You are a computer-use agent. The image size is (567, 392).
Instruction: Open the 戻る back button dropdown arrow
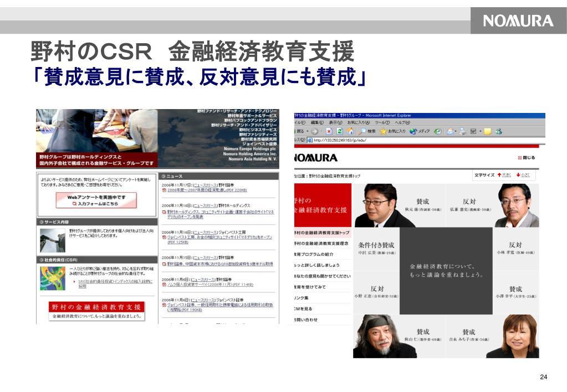pos(308,132)
